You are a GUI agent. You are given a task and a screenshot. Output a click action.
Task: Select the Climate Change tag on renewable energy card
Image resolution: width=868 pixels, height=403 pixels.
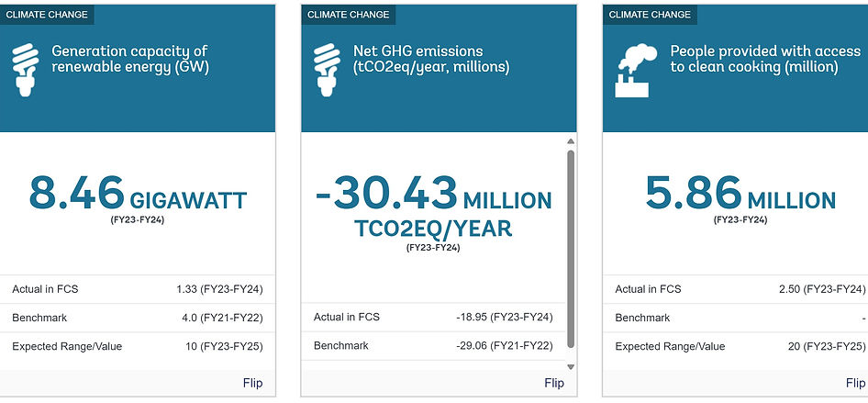48,15
